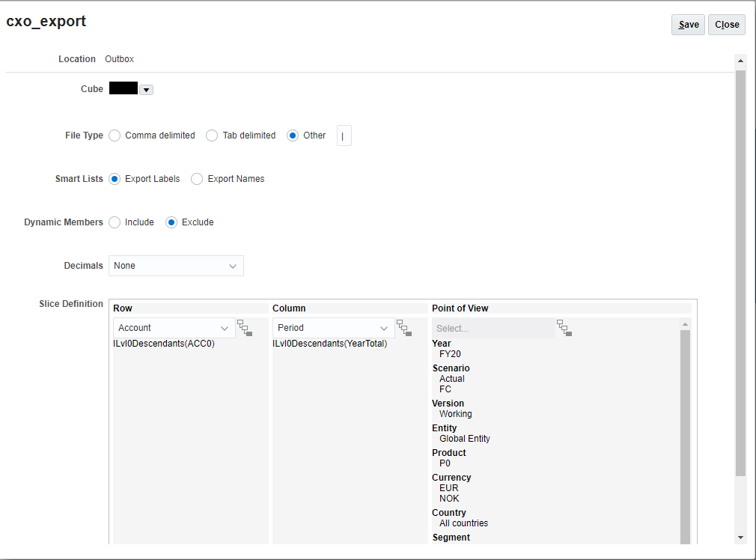Click the Point of View Select field
This screenshot has height=560, width=756.
pyautogui.click(x=493, y=328)
